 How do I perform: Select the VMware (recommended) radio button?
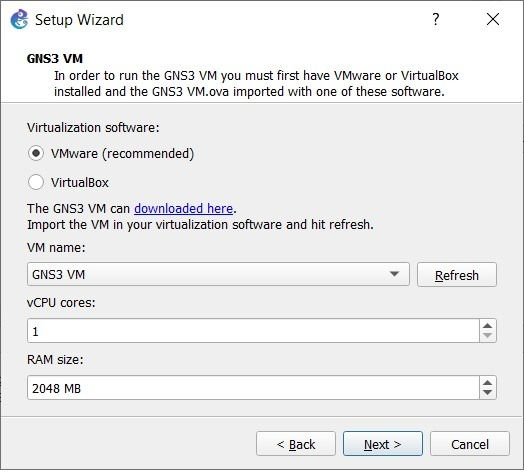[x=36, y=153]
